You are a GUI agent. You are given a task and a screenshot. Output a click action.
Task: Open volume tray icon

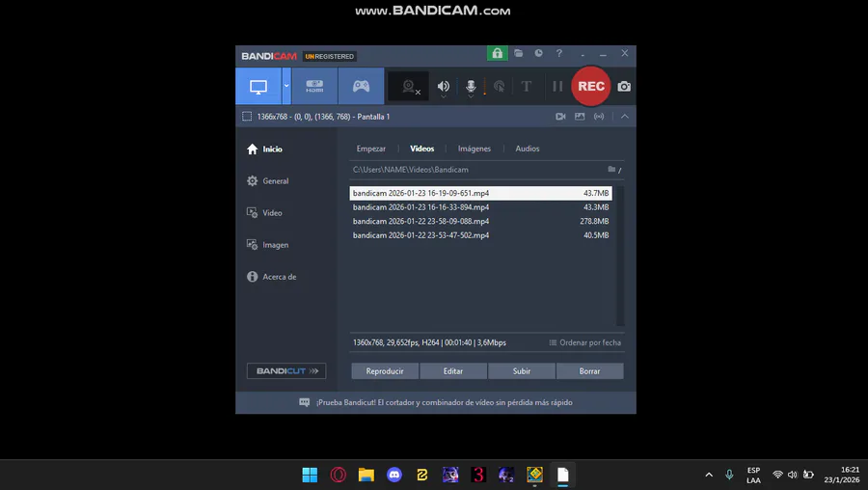point(792,475)
